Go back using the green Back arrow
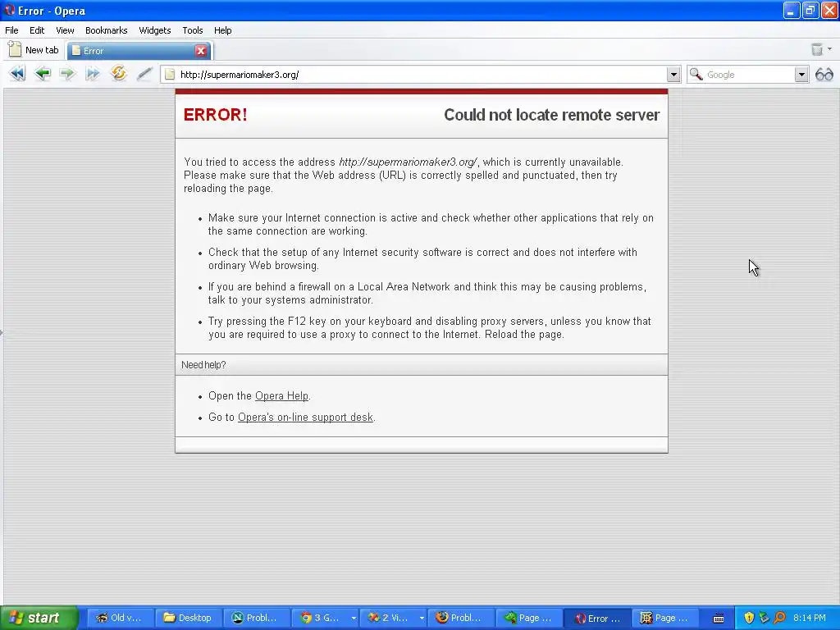The image size is (840, 630). [43, 73]
